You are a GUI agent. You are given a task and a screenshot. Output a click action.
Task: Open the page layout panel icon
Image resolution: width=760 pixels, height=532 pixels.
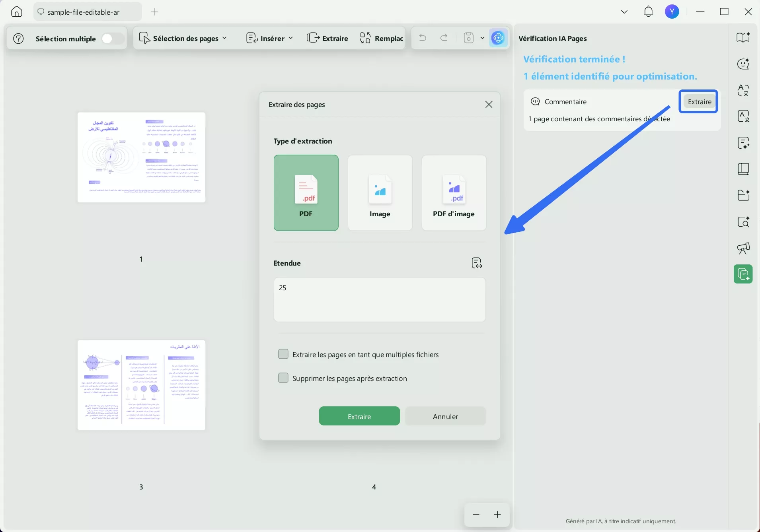pos(743,169)
